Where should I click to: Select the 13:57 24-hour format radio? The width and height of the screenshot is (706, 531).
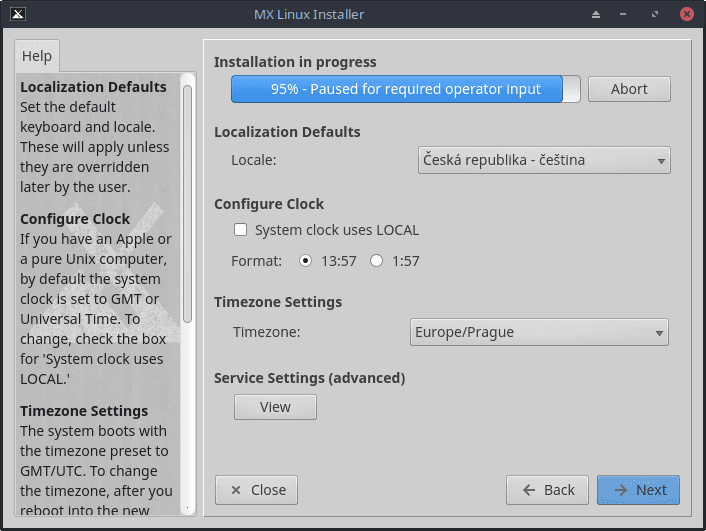[x=305, y=261]
